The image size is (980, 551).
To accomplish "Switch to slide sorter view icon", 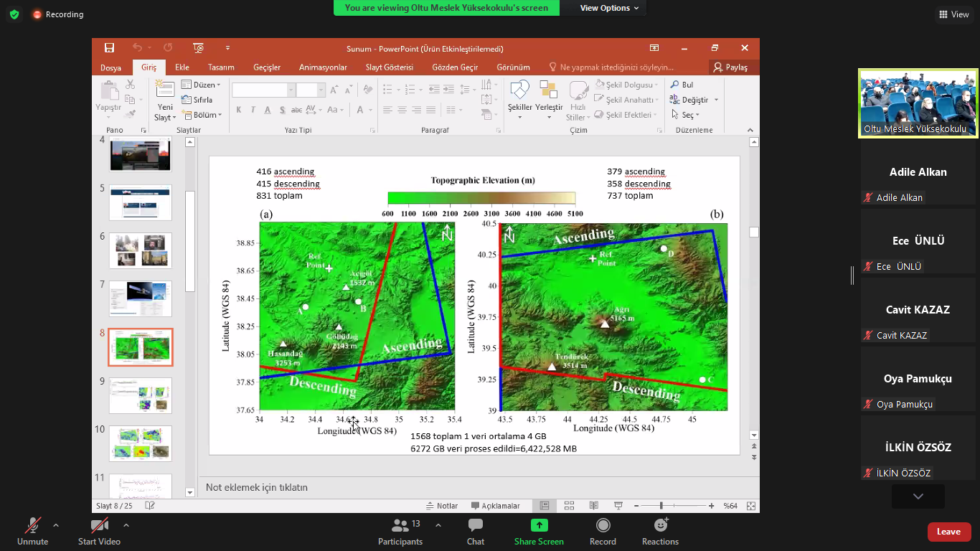I will tap(569, 506).
